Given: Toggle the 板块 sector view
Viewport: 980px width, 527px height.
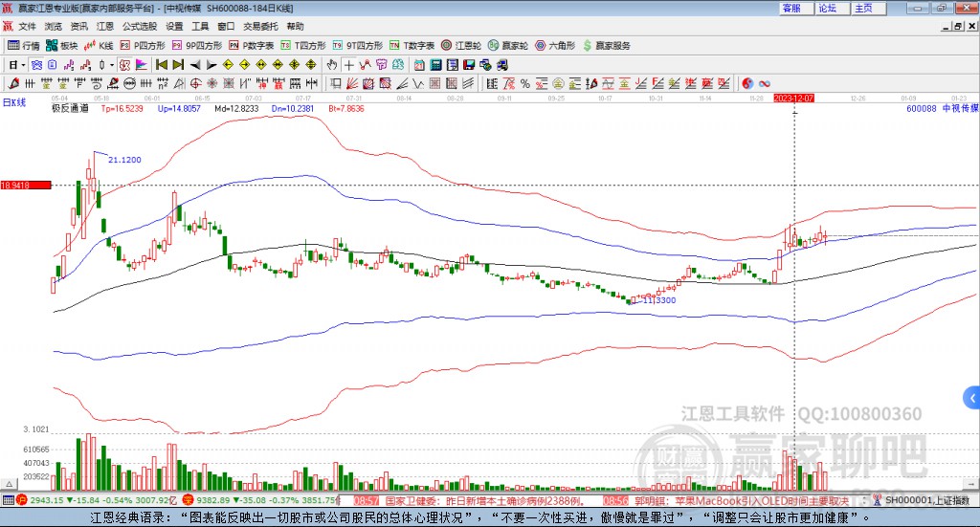Looking at the screenshot, I should click(x=62, y=46).
